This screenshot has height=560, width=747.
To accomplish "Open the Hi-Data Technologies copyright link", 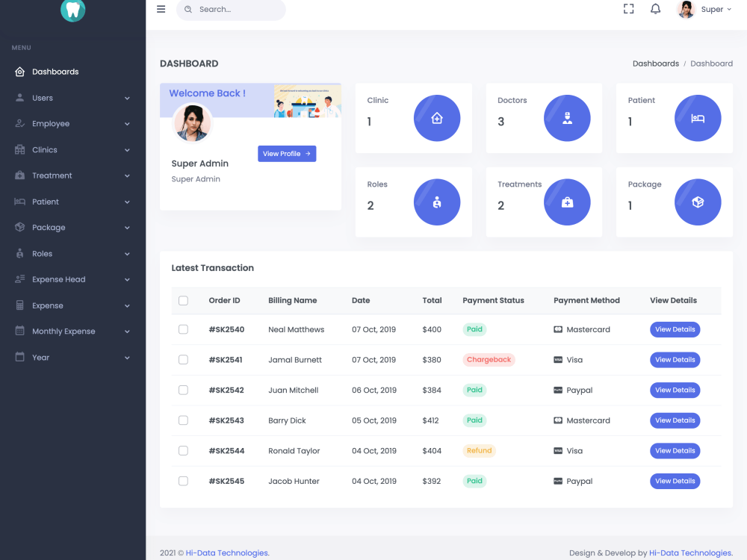I will point(227,553).
